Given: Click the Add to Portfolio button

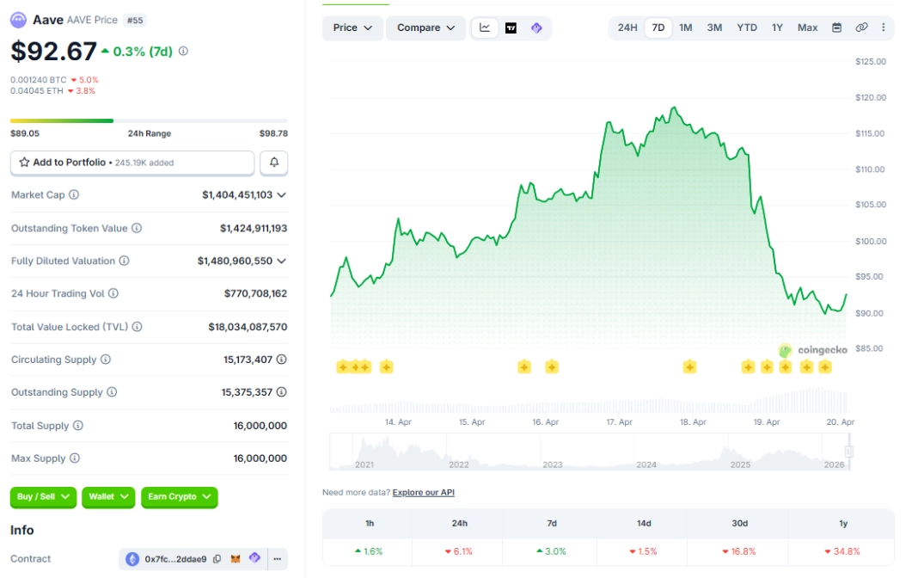Looking at the screenshot, I should (132, 163).
